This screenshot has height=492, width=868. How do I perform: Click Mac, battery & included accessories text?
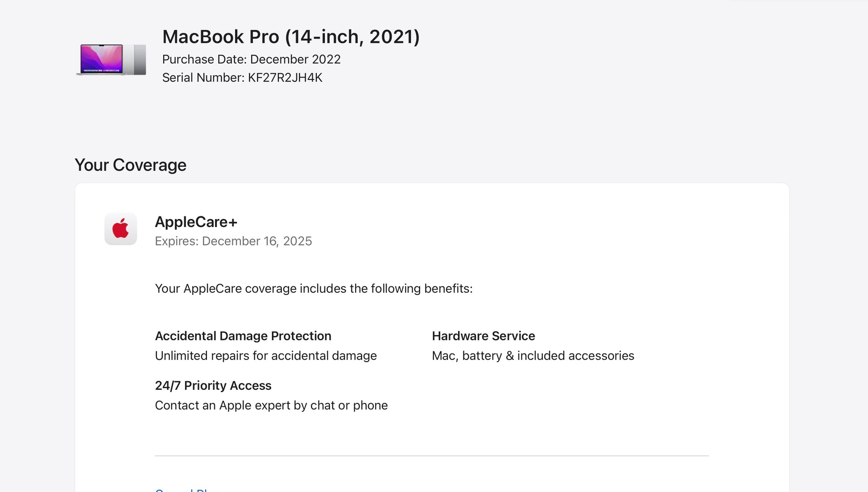[x=533, y=356]
